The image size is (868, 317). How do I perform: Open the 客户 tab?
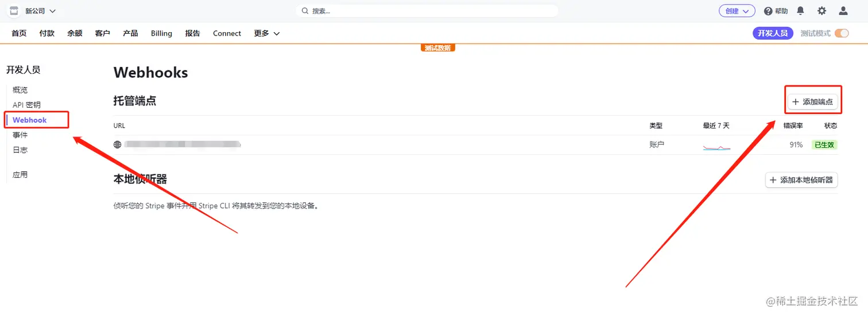click(x=103, y=33)
